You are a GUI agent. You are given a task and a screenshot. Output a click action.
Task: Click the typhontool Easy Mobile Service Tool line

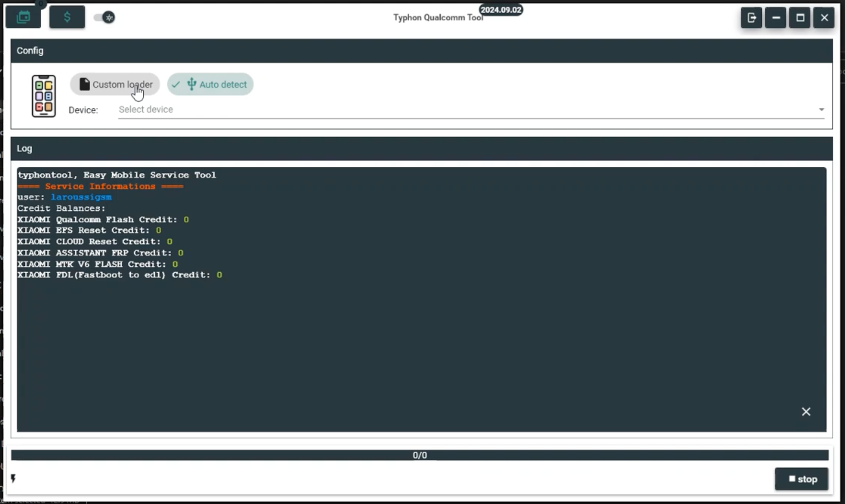click(117, 175)
